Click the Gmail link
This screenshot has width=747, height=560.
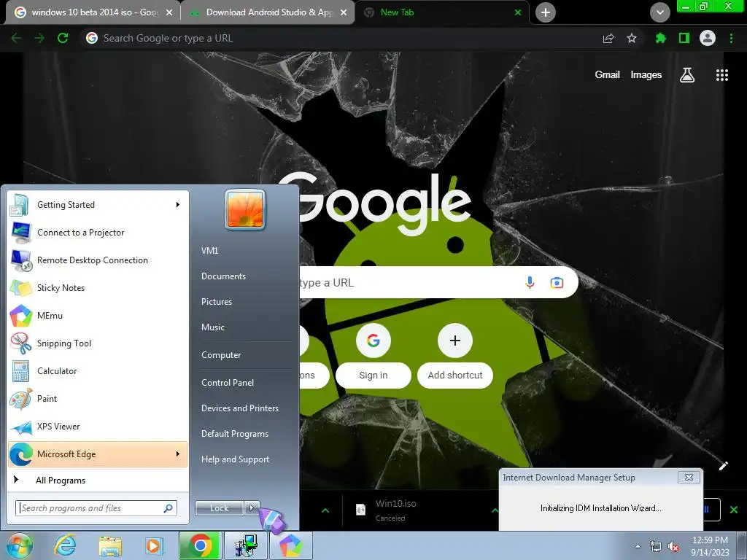coord(607,75)
